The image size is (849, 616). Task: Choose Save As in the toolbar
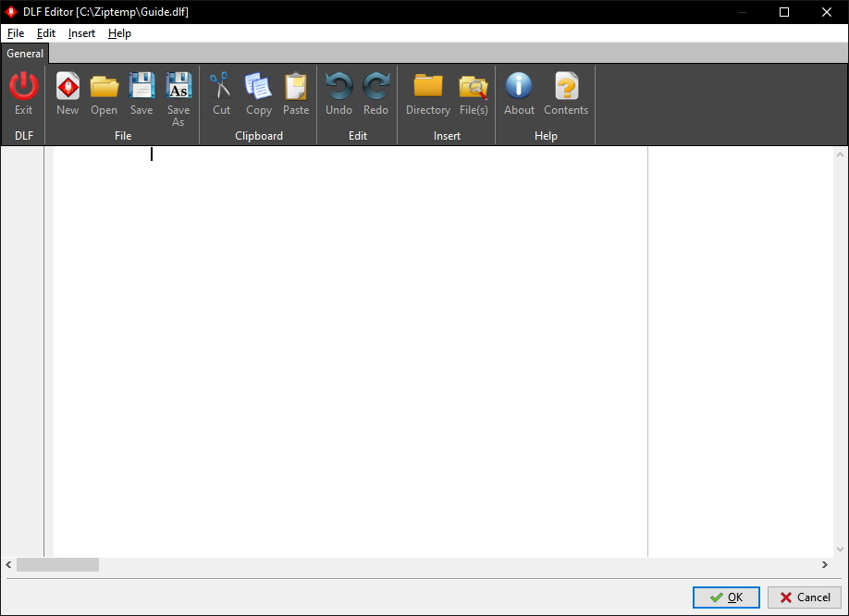point(178,86)
